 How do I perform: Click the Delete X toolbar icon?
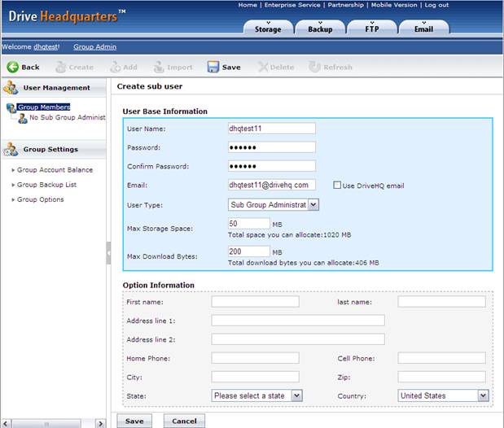click(263, 67)
